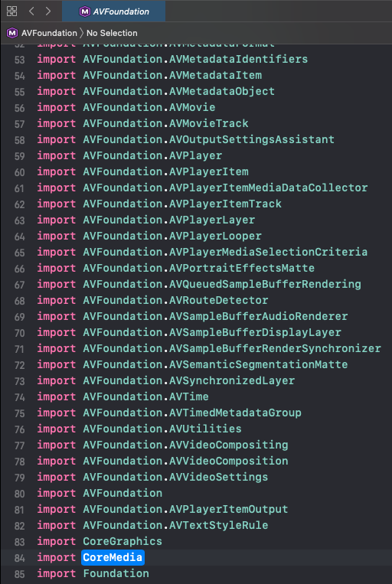This screenshot has height=584, width=392.
Task: Click the import keyword on line 80
Action: pos(56,493)
